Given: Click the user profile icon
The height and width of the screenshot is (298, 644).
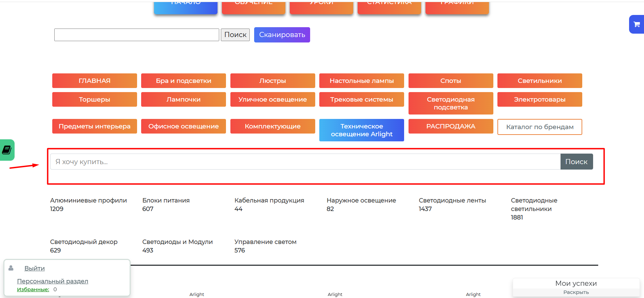Looking at the screenshot, I should 11,268.
